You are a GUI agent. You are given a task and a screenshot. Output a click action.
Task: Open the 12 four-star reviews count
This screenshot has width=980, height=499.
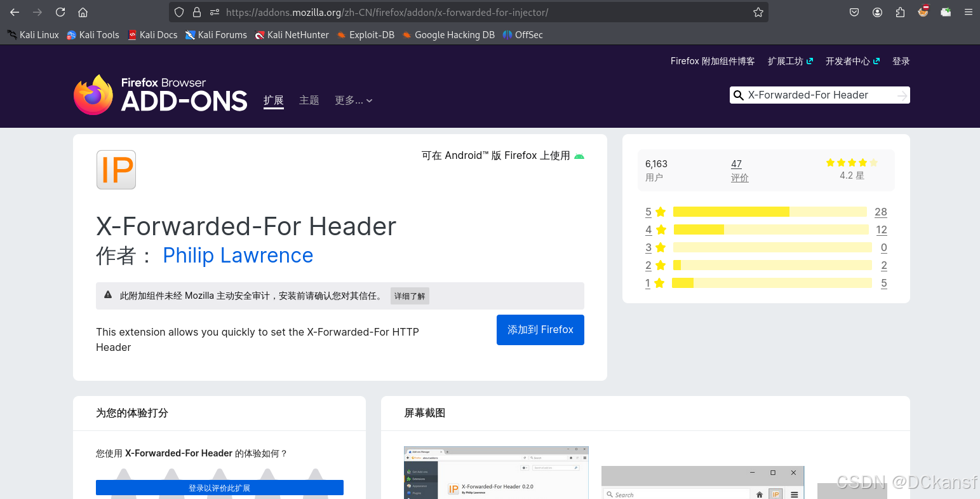click(x=882, y=229)
